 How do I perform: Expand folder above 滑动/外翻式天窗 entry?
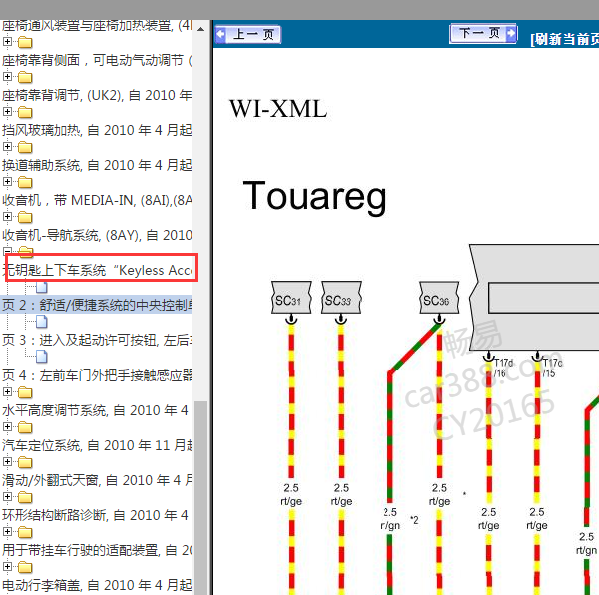[x=7, y=461]
